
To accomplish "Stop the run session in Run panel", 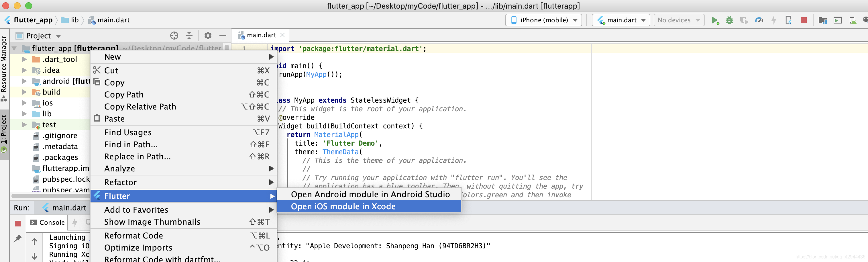I will 18,223.
